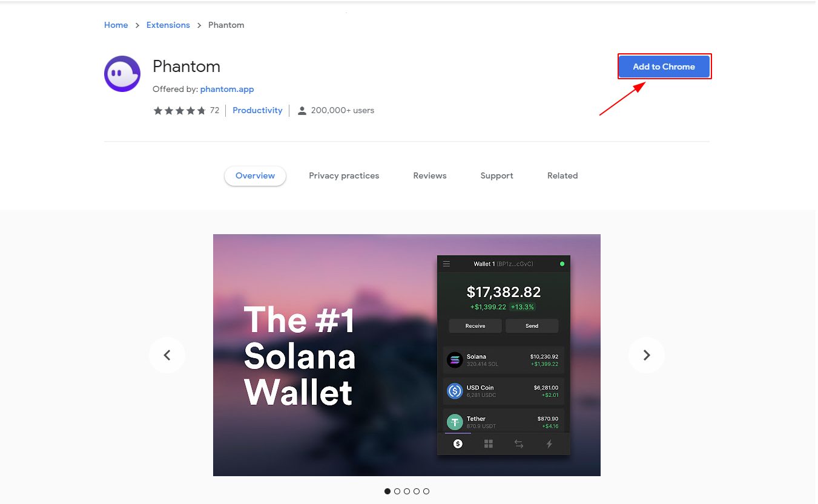This screenshot has height=504, width=818.
Task: Show previous screenshot with left chevron
Action: click(167, 355)
